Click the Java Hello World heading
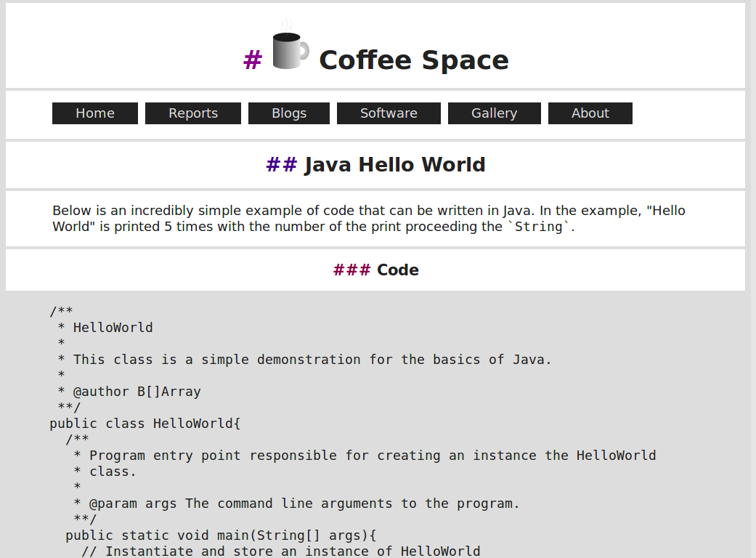The height and width of the screenshot is (558, 756). 394,165
